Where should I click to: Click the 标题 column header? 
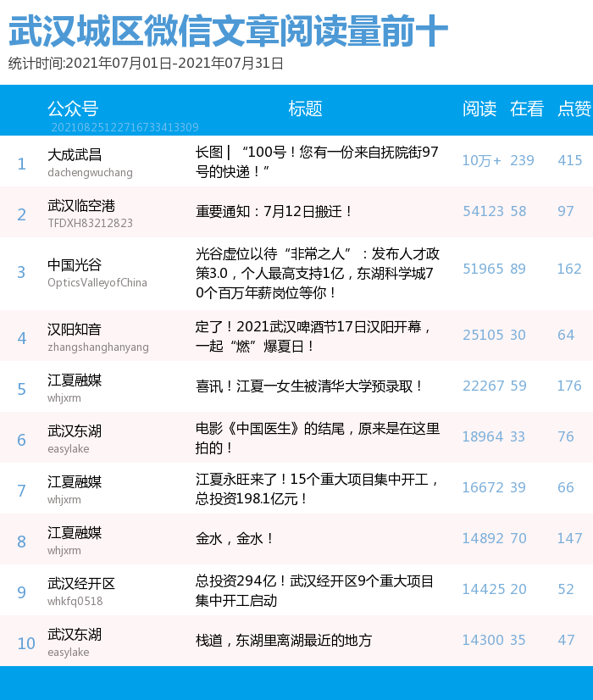tap(305, 108)
